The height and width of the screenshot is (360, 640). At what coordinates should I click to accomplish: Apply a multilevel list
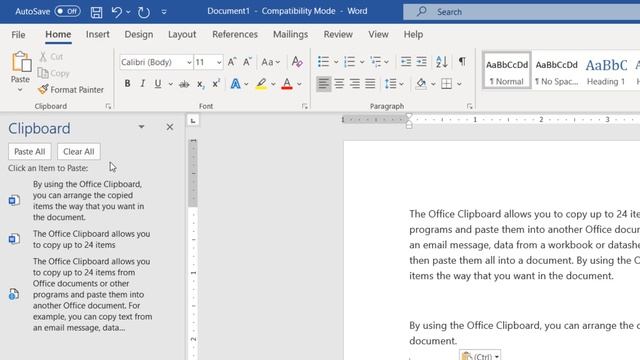(x=376, y=62)
